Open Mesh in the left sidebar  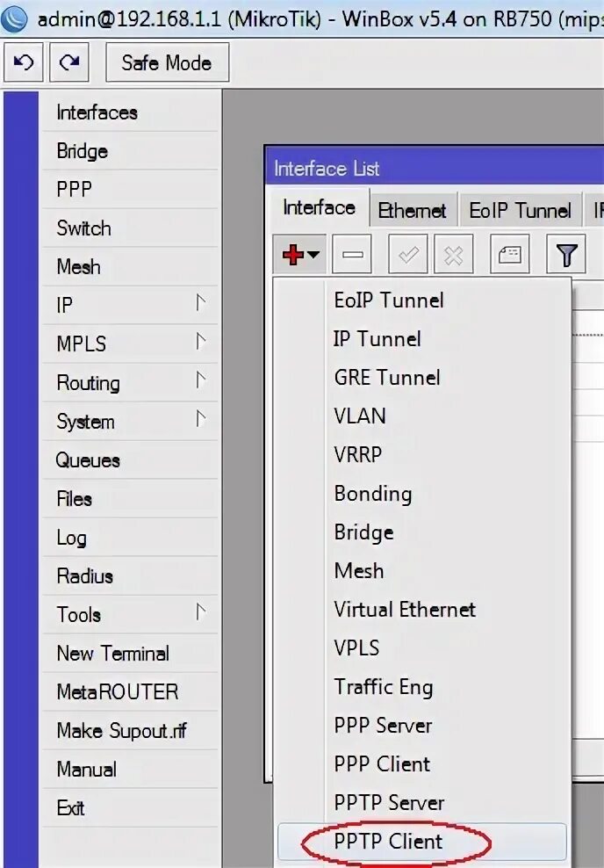pos(130,267)
